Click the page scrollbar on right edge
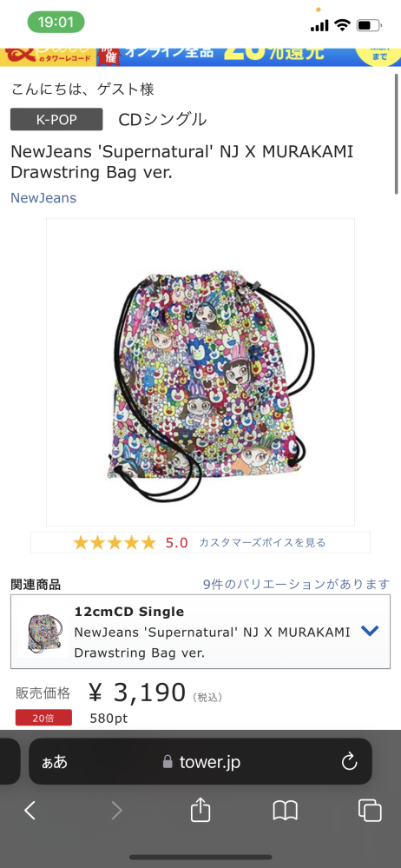The image size is (401, 868). [396, 133]
